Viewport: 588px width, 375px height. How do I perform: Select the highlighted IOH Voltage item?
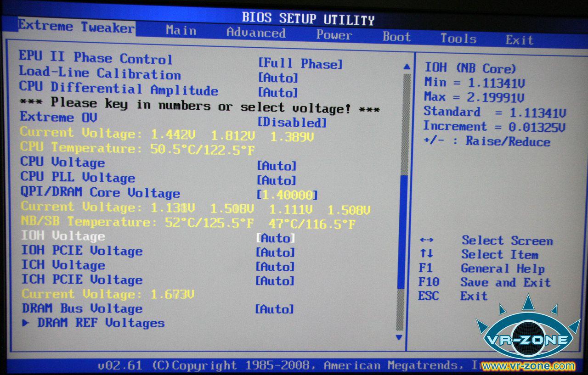coord(63,236)
